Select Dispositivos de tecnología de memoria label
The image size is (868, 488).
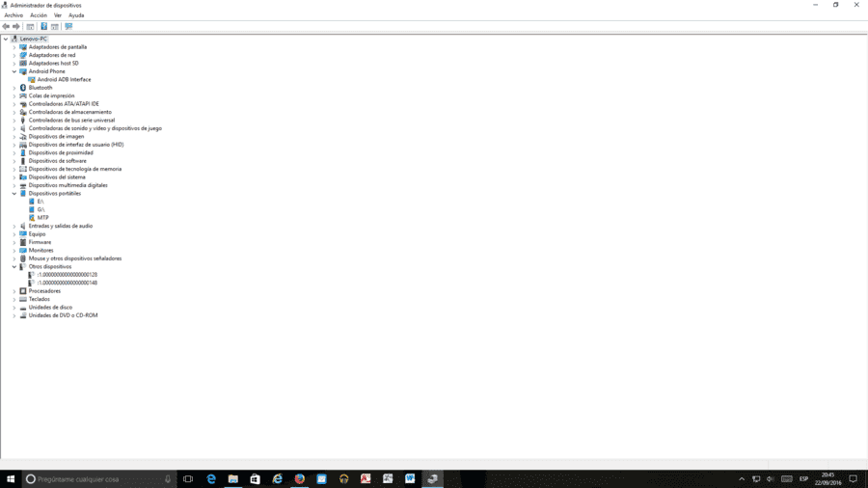click(75, 170)
